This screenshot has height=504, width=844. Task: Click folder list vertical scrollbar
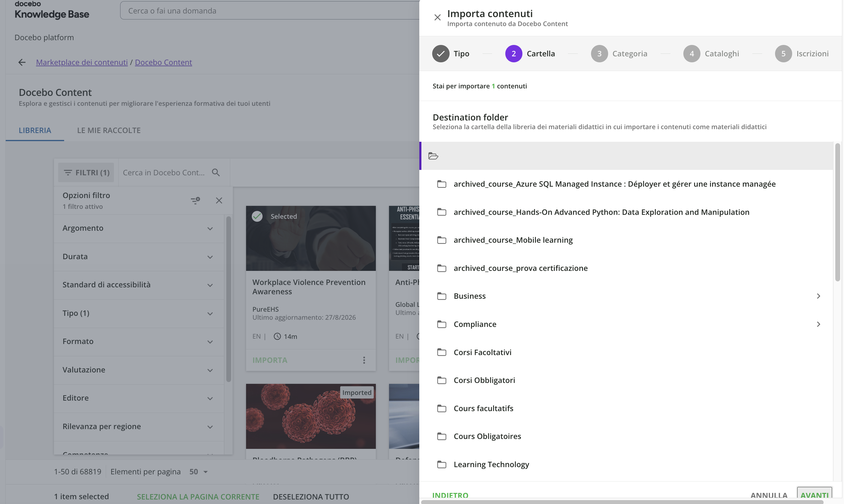pyautogui.click(x=837, y=212)
